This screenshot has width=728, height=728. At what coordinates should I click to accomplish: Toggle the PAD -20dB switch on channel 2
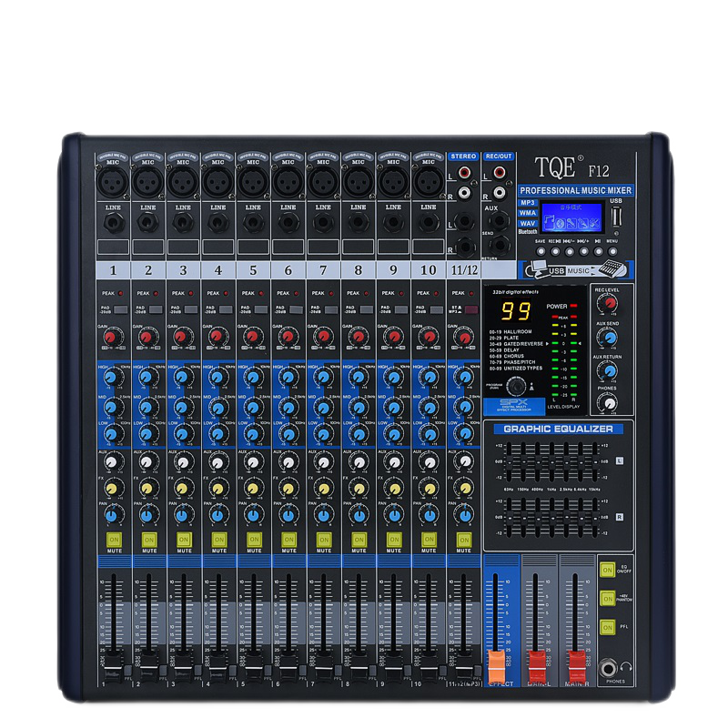[156, 309]
